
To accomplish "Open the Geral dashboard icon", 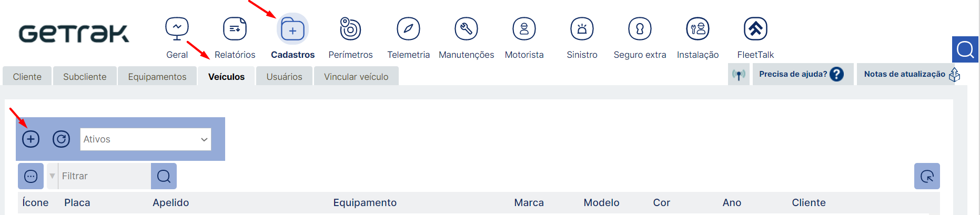I will coord(177,29).
